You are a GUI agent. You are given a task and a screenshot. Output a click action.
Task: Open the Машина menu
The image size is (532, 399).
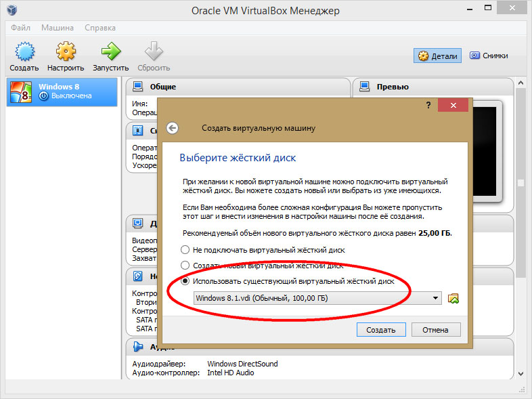[58, 28]
